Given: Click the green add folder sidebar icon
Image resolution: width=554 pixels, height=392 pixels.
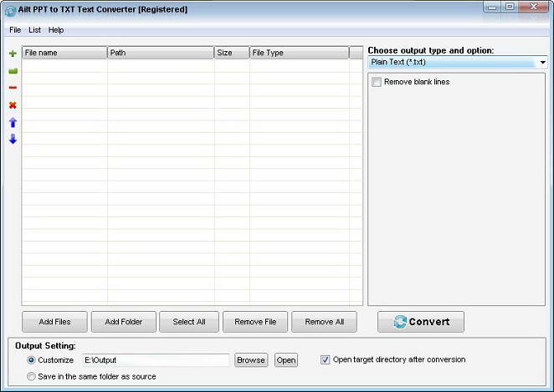Looking at the screenshot, I should click(x=13, y=71).
